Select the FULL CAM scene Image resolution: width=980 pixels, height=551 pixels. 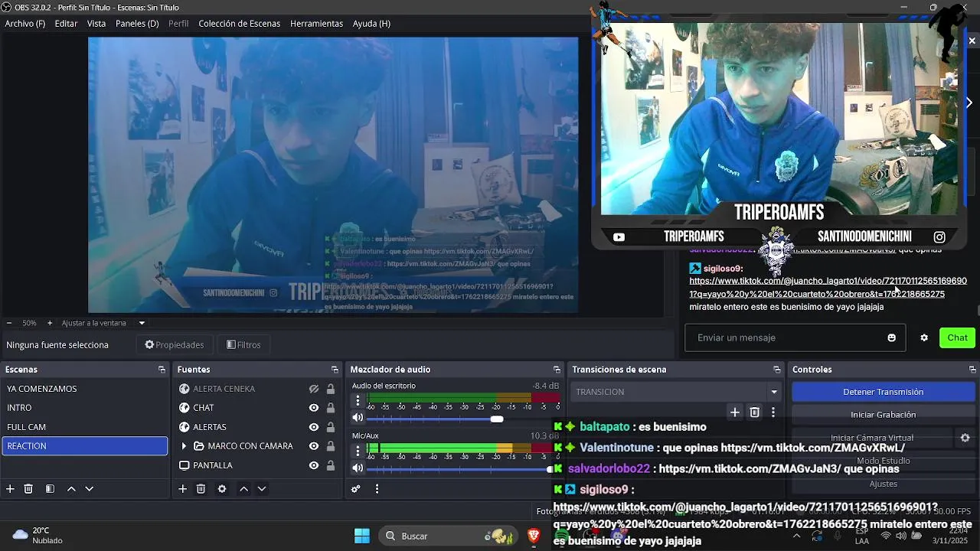coord(84,427)
